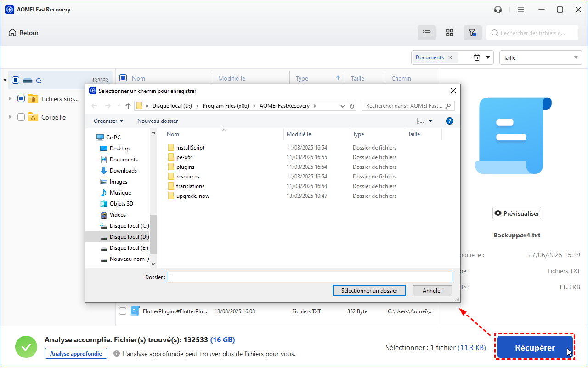Click AOMEI FastRecovery breadcrumb segment

[x=285, y=106]
